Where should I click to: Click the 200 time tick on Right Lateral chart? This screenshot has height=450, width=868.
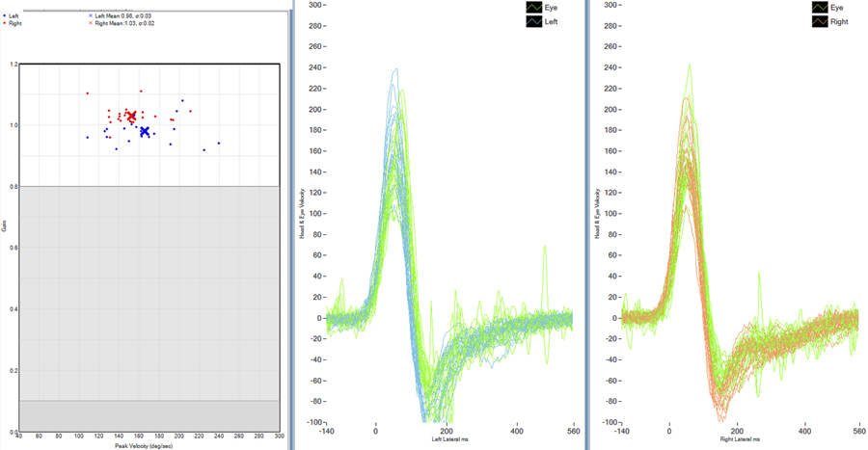tap(737, 431)
